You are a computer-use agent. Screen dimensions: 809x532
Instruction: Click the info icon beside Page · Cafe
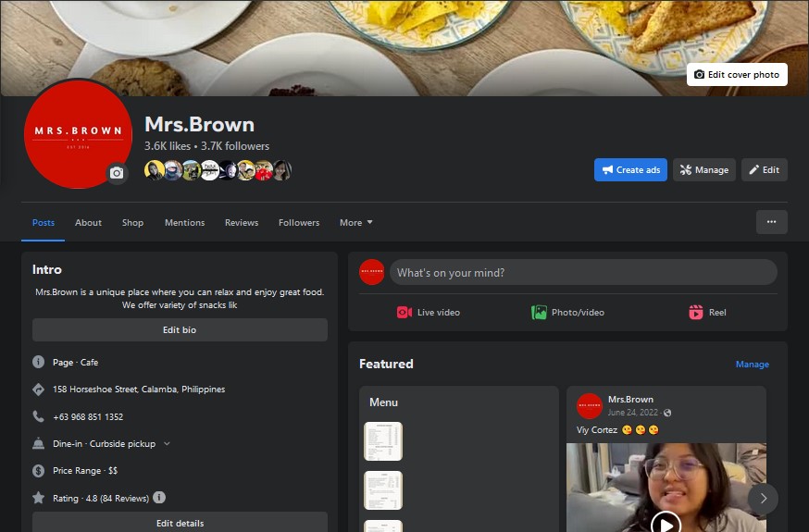38,362
